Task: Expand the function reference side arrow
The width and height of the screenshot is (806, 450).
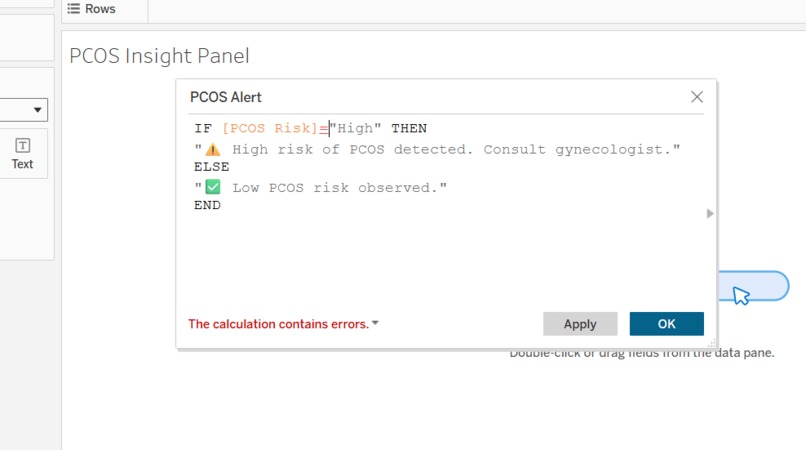Action: (x=710, y=213)
